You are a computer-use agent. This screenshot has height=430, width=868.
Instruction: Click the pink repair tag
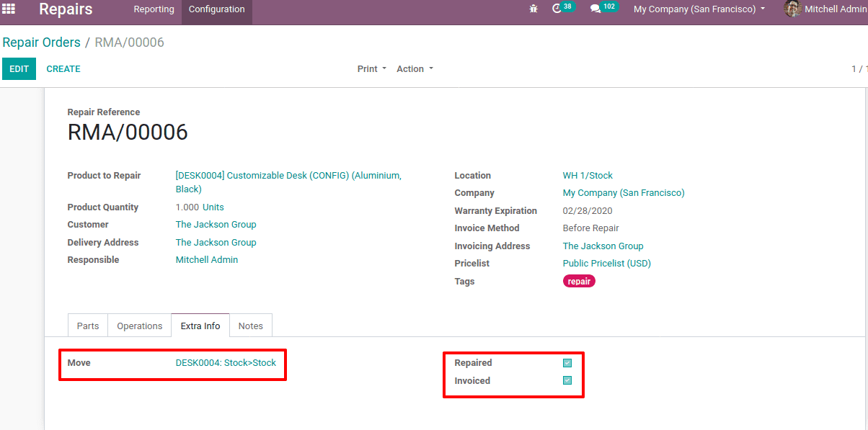point(579,282)
